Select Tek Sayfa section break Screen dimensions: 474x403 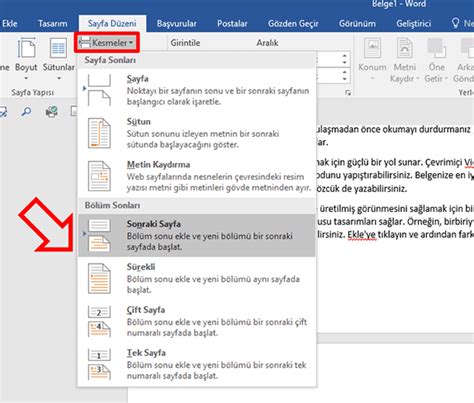197,364
